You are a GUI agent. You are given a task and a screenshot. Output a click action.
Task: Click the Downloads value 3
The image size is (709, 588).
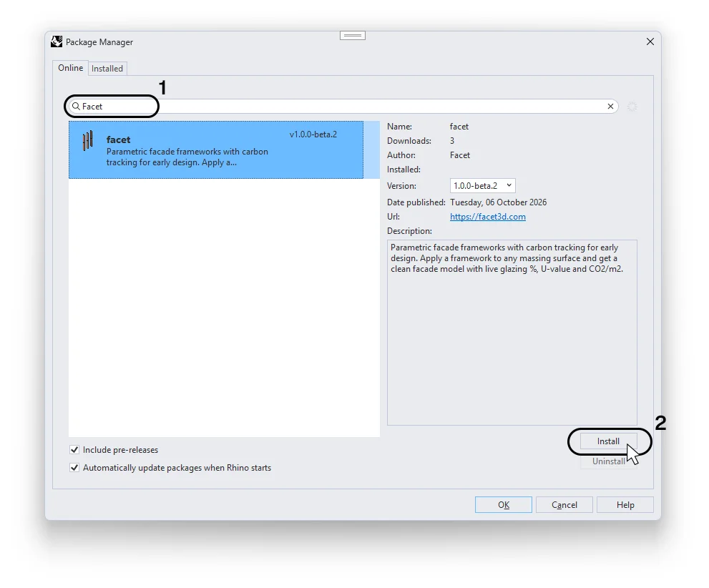(x=451, y=140)
